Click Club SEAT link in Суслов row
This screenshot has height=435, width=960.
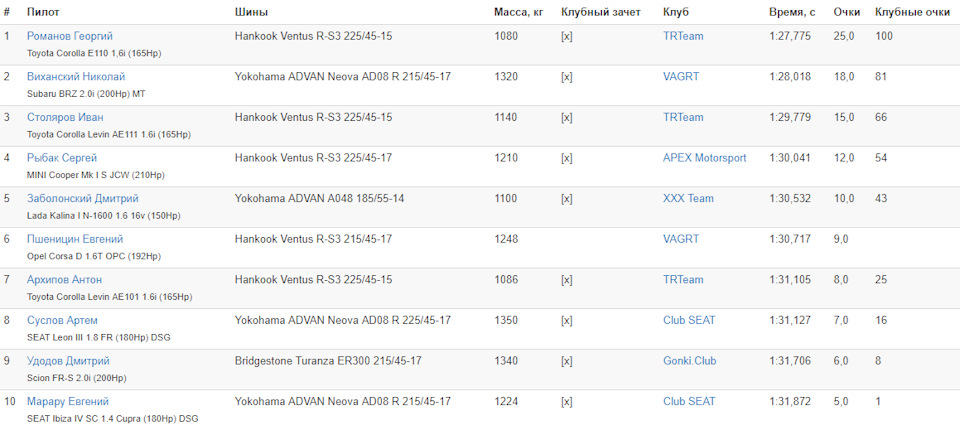click(689, 320)
